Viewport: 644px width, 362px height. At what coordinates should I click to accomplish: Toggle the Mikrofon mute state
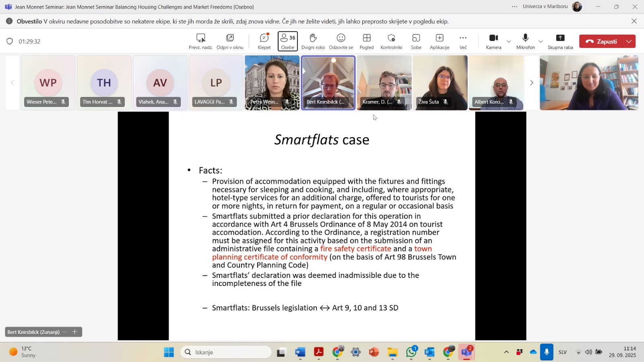click(525, 41)
